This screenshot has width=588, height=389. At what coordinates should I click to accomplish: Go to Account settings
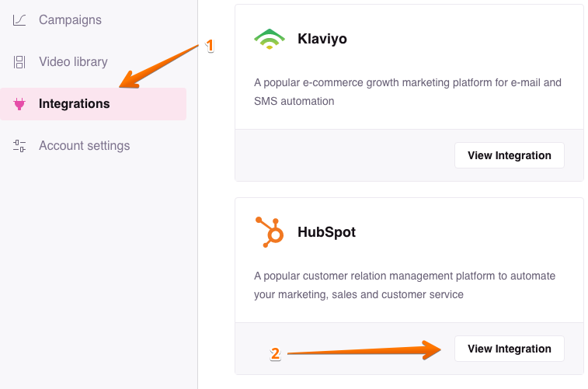[85, 146]
